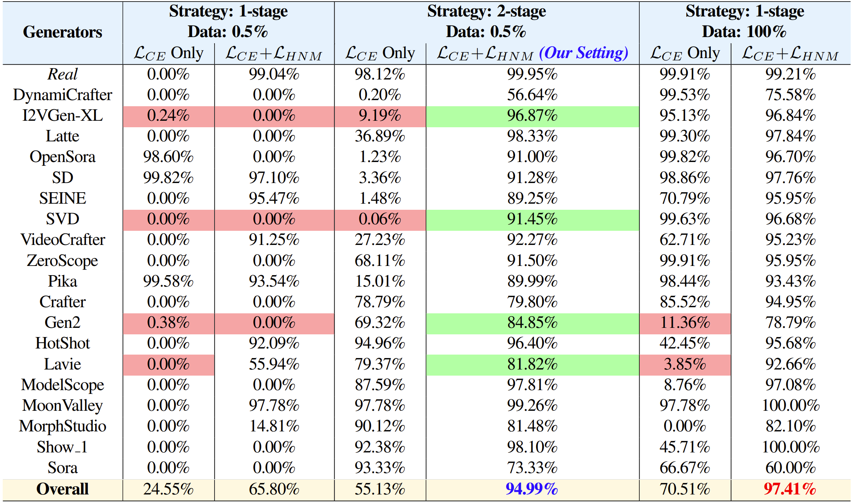Click the green 91.45% SVD cell

532,219
